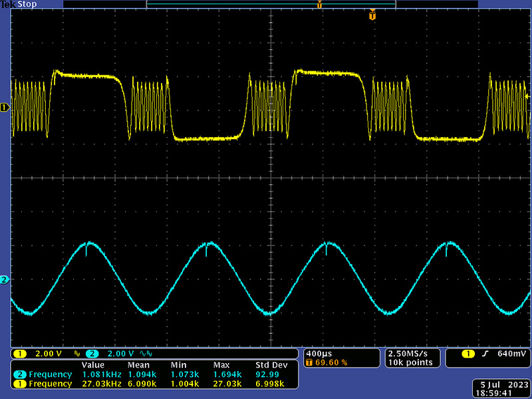The width and height of the screenshot is (532, 399).
Task: Click the rising edge trigger slope icon
Action: (x=485, y=354)
